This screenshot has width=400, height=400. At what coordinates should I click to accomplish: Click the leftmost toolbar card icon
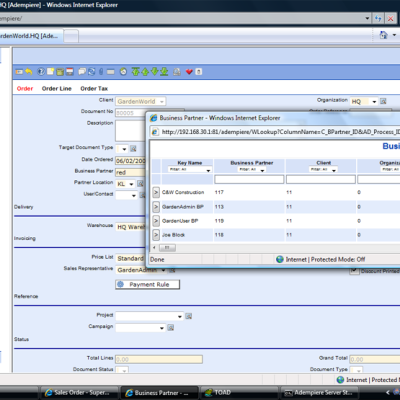(x=19, y=71)
